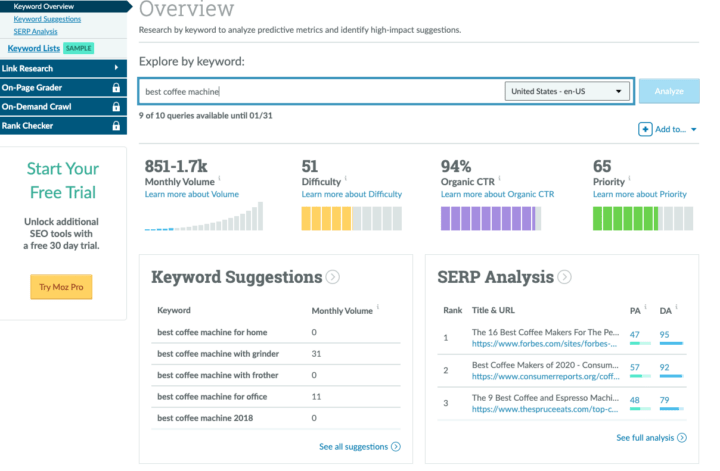Click DA value 79 for Spruce Eats

pyautogui.click(x=664, y=400)
